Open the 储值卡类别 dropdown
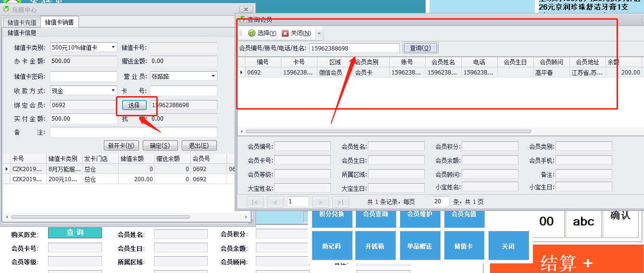This screenshot has width=644, height=273. (x=114, y=48)
